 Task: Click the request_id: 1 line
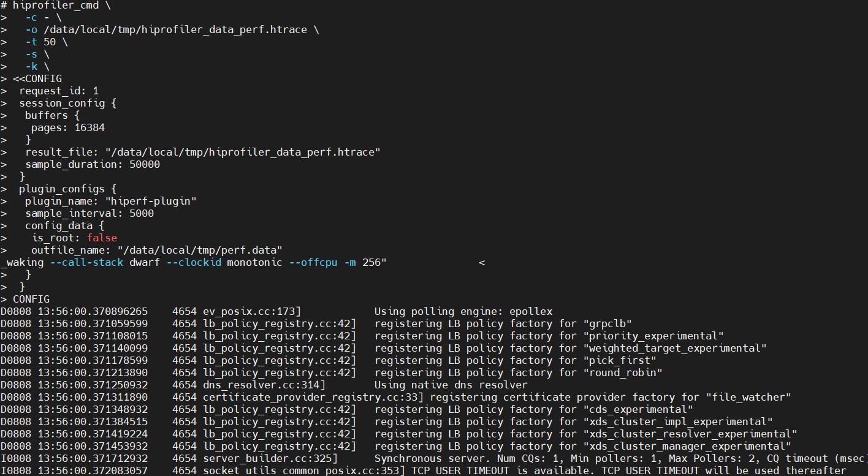click(58, 91)
